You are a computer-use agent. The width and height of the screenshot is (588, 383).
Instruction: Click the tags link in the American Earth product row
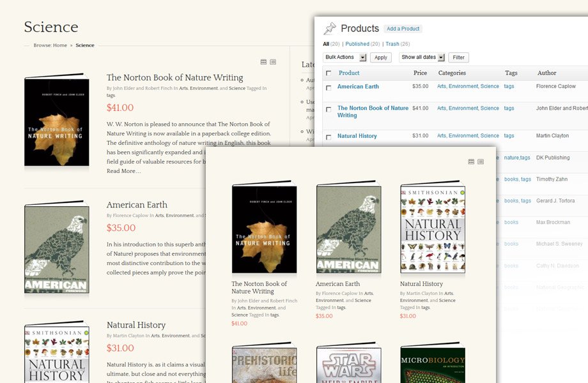[x=509, y=86]
